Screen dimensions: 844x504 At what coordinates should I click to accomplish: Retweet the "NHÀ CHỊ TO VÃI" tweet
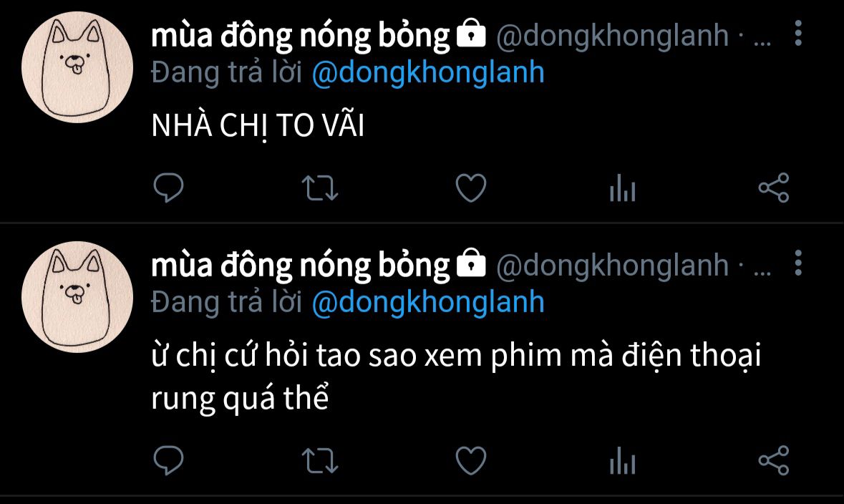click(320, 188)
